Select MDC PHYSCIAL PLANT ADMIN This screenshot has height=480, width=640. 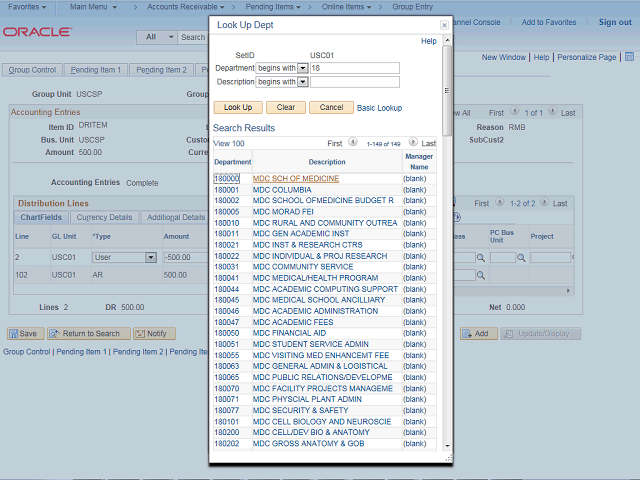(x=307, y=399)
